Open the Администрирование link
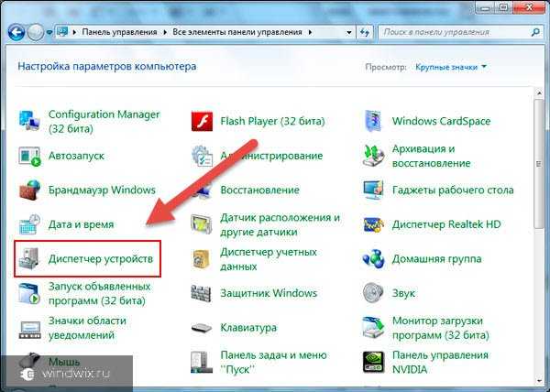 271,156
